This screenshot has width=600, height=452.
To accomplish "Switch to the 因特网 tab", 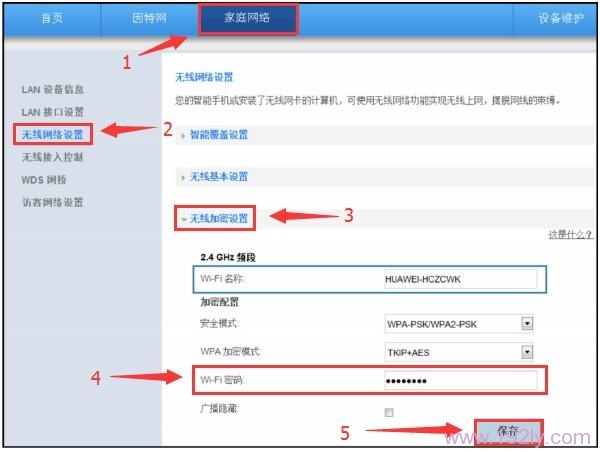I will pos(150,17).
